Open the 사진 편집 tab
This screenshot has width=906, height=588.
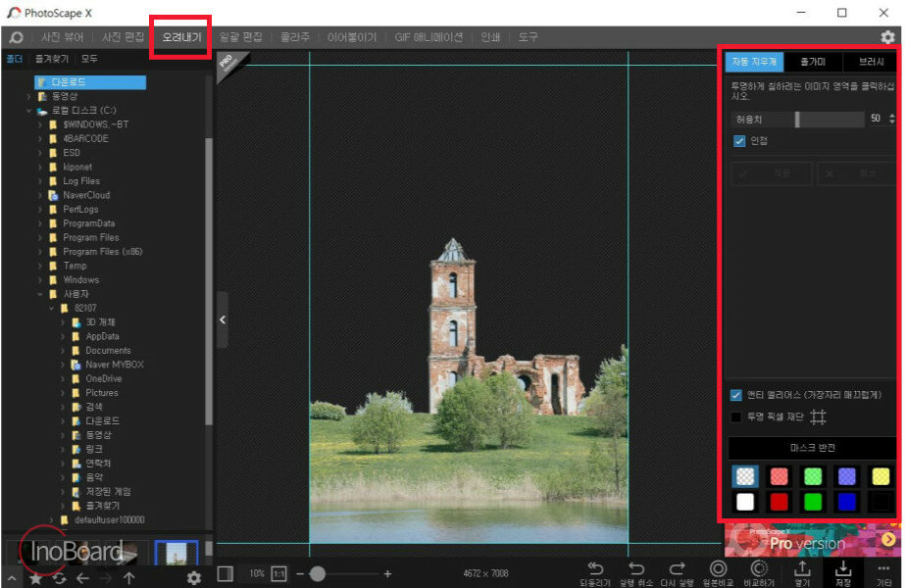pos(123,37)
